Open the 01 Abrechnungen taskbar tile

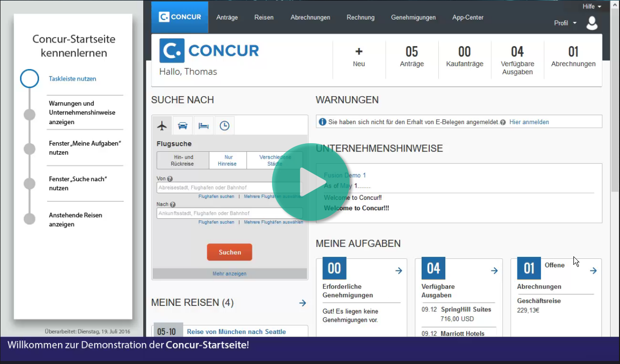click(573, 57)
